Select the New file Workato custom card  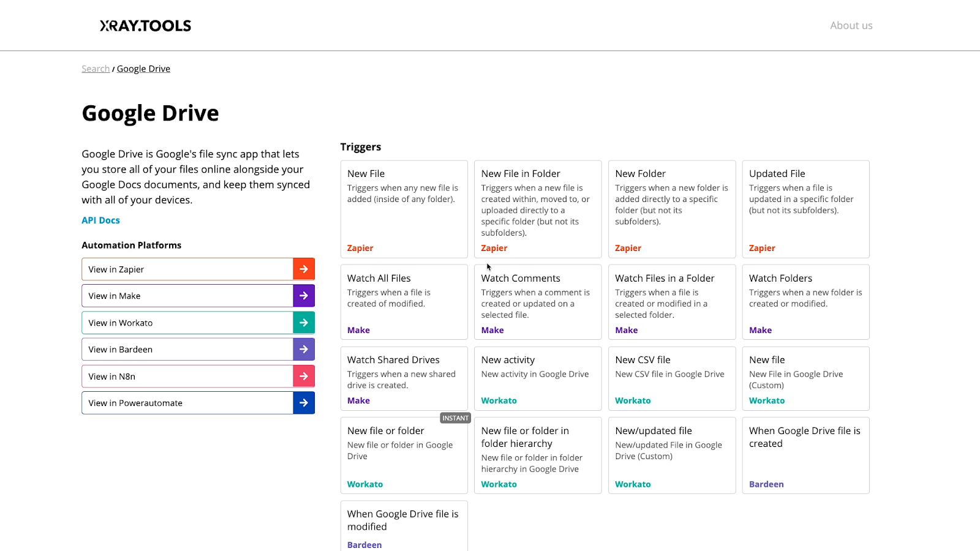click(x=806, y=379)
